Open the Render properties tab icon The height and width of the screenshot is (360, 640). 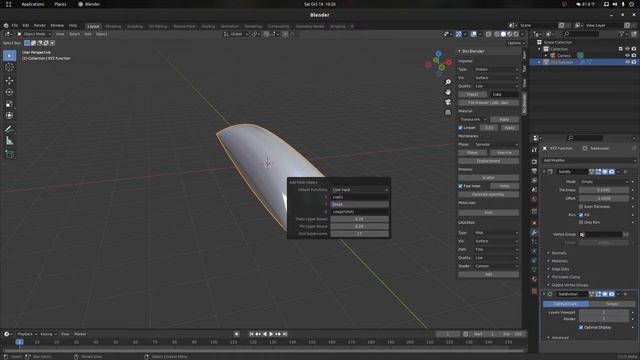534,161
